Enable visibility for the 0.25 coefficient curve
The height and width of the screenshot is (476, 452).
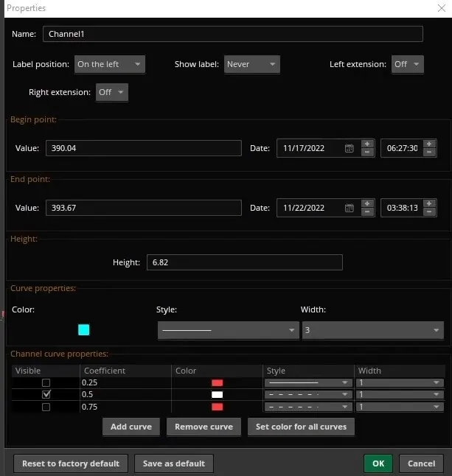(x=46, y=383)
